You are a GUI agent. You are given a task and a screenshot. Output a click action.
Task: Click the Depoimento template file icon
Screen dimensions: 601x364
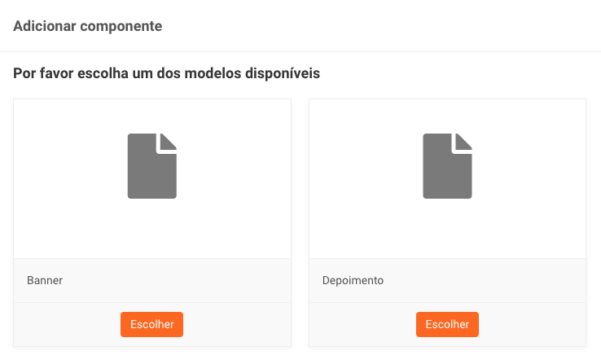[x=447, y=171]
